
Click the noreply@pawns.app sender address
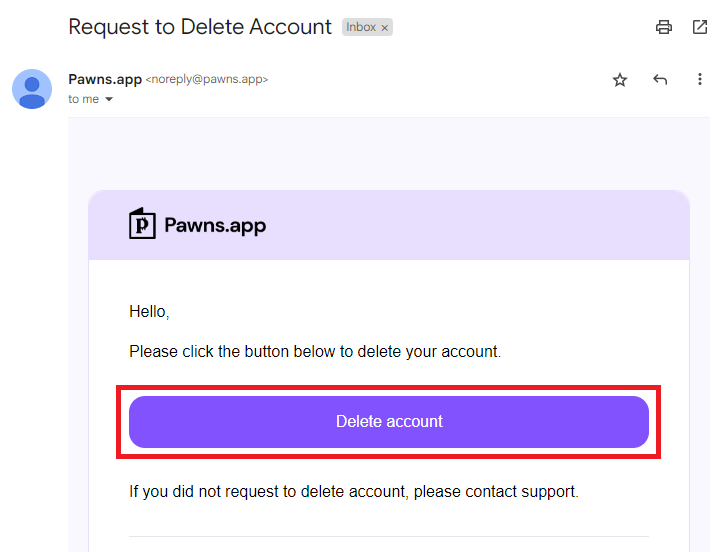[x=207, y=80]
